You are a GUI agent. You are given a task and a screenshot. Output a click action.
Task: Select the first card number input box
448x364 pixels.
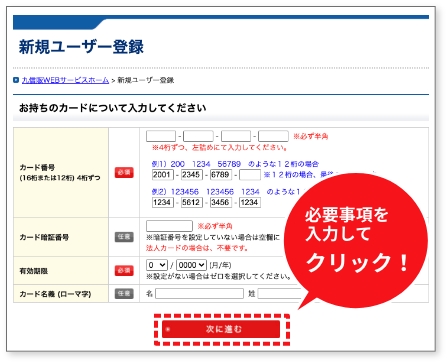[161, 136]
